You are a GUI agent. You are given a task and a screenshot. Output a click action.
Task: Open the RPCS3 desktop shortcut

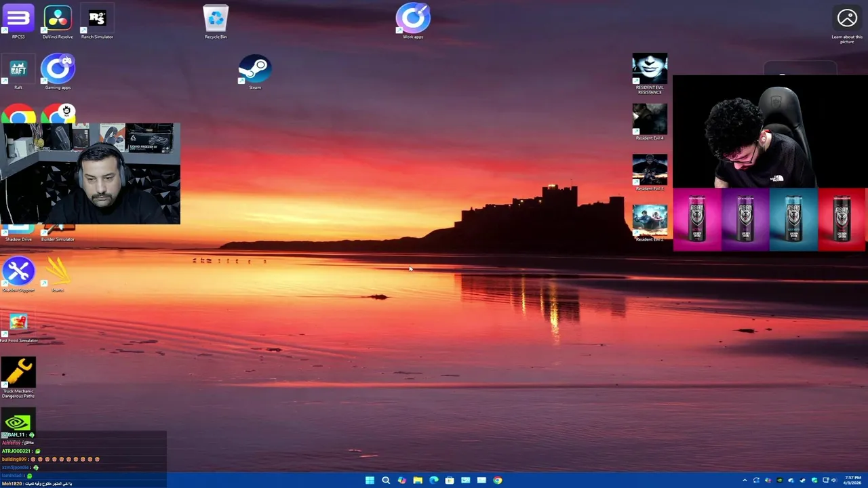18,21
